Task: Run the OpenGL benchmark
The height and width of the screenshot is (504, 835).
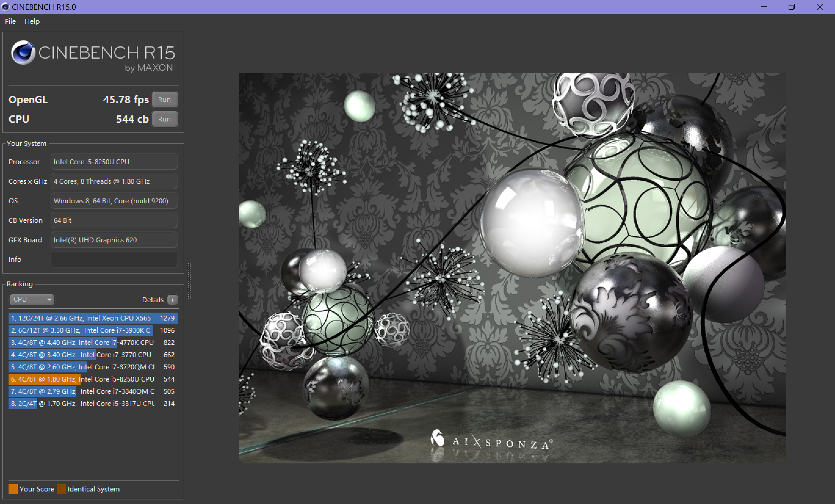Action: (164, 99)
